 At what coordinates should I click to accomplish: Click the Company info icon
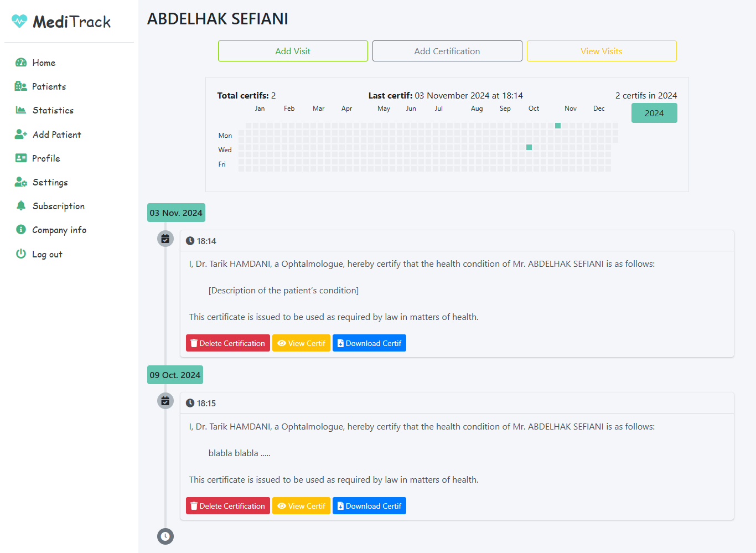20,230
